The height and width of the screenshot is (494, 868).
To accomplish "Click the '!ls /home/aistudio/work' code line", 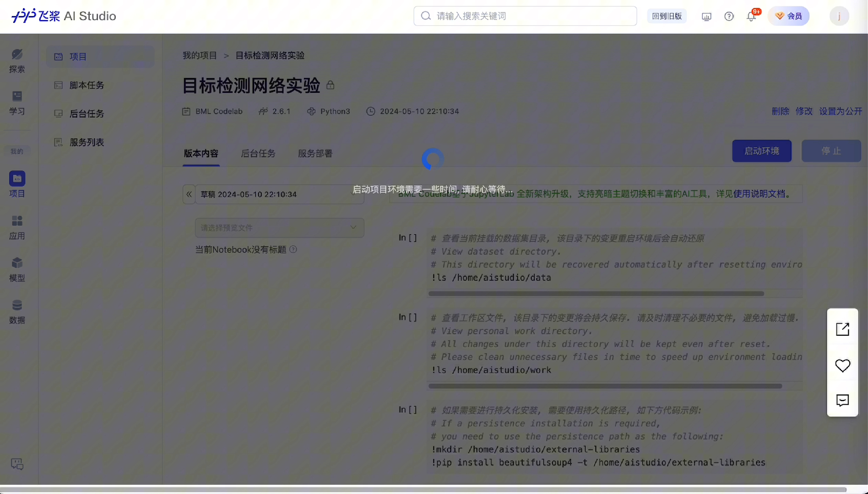I will click(491, 370).
